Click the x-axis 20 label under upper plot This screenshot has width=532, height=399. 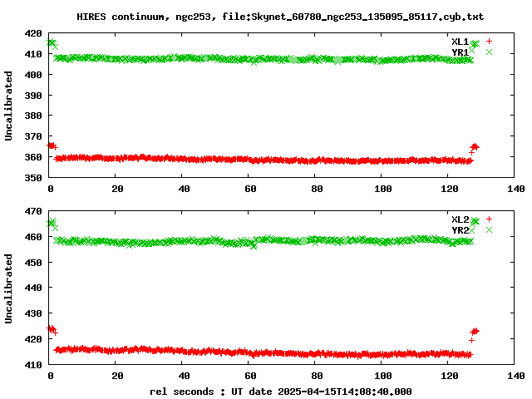(117, 189)
